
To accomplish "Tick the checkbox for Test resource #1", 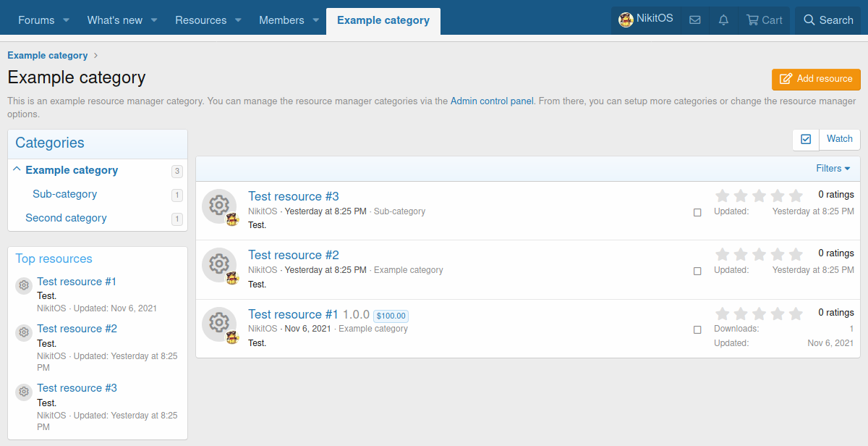I will coord(697,329).
